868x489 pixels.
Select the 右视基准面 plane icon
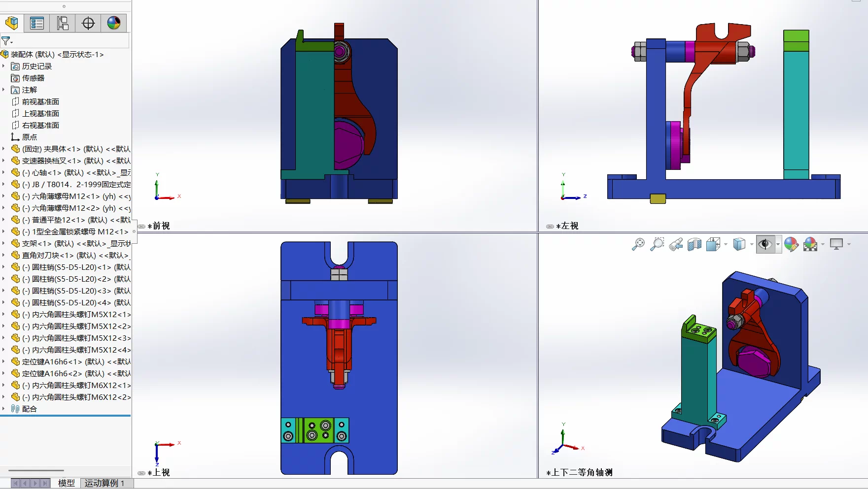pos(15,126)
